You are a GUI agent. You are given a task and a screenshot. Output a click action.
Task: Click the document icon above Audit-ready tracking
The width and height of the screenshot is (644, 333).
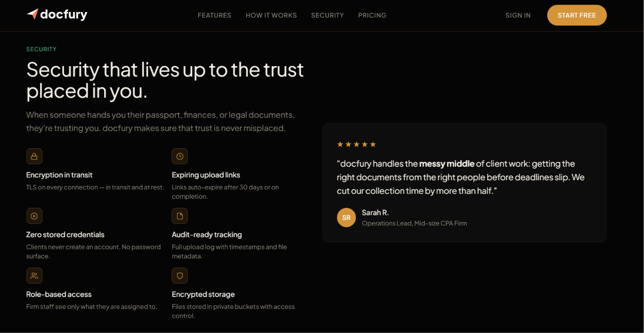coord(180,216)
